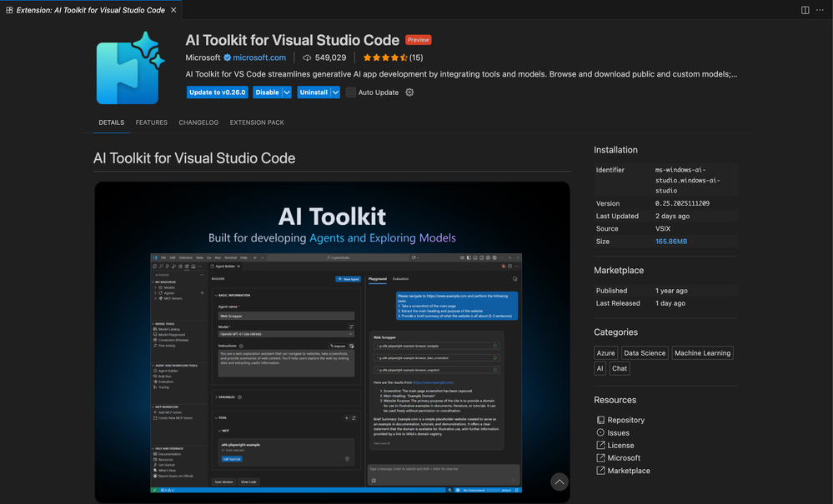Open the Update button dropdown arrow
Screen dimensions: 833x504
[x=243, y=92]
